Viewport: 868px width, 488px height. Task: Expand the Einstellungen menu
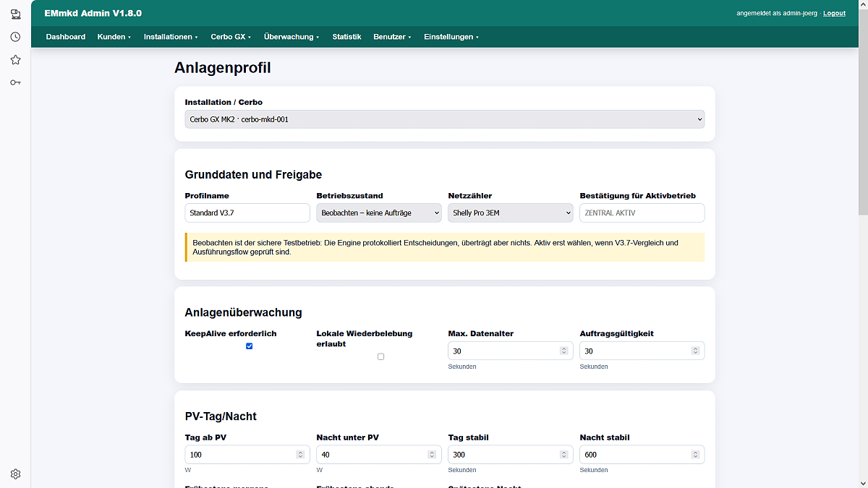click(451, 37)
